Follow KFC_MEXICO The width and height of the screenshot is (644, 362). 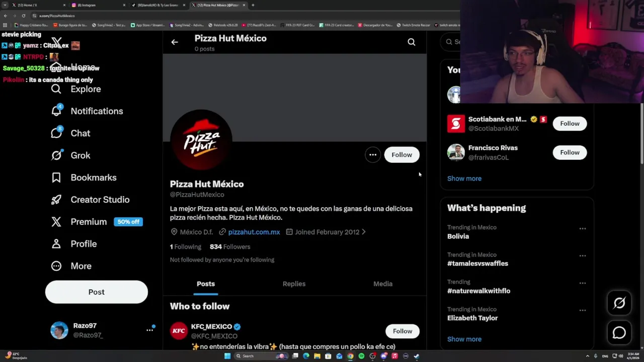(x=403, y=331)
